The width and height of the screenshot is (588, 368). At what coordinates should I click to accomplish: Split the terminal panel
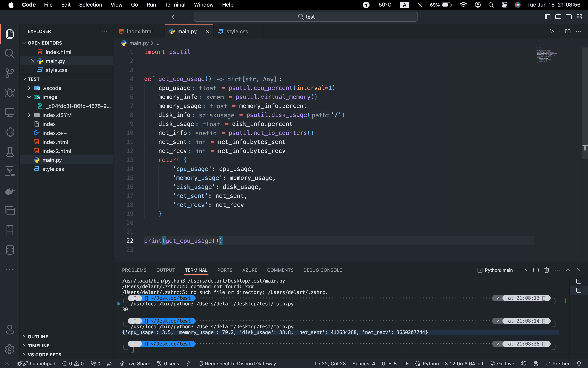pos(536,270)
